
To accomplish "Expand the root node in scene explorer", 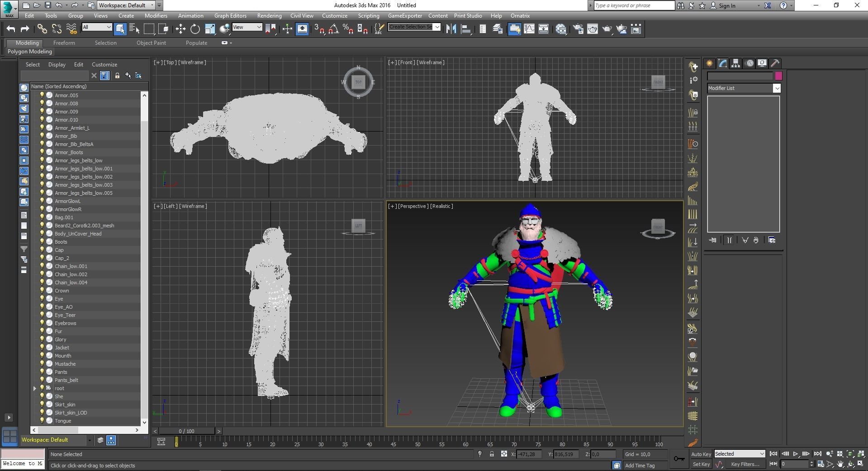I will [x=35, y=388].
